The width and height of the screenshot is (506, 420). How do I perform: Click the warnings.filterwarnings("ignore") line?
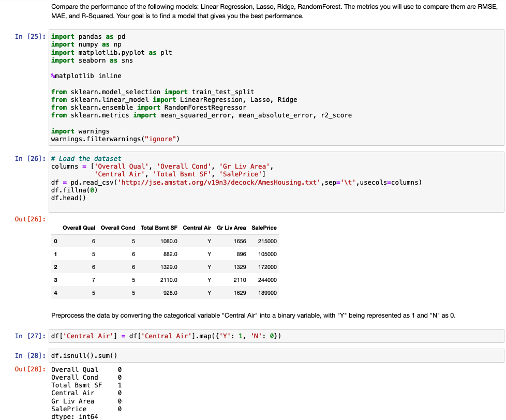point(115,139)
